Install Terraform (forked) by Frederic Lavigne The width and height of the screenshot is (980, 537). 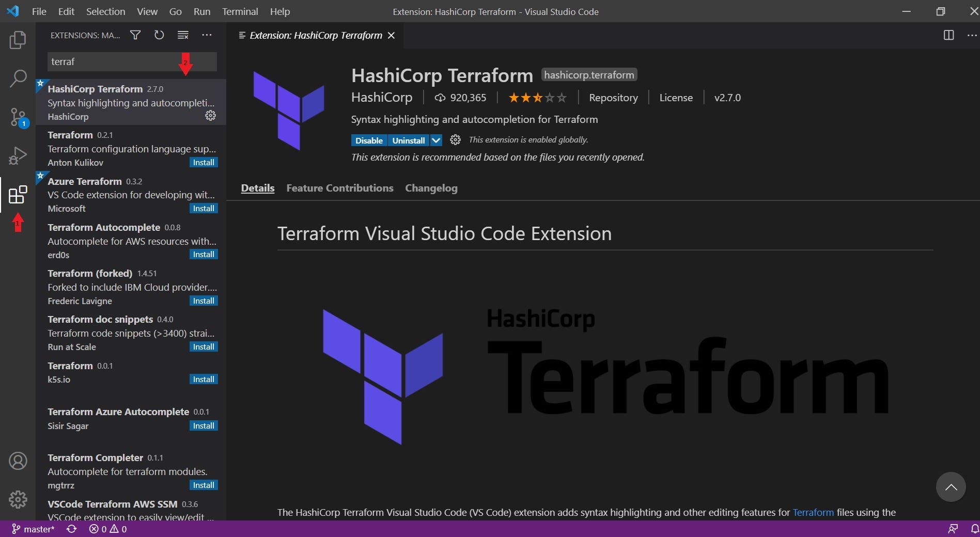(x=204, y=301)
